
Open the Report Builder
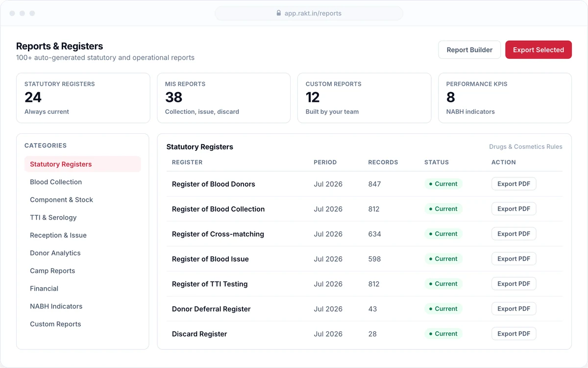pyautogui.click(x=469, y=49)
